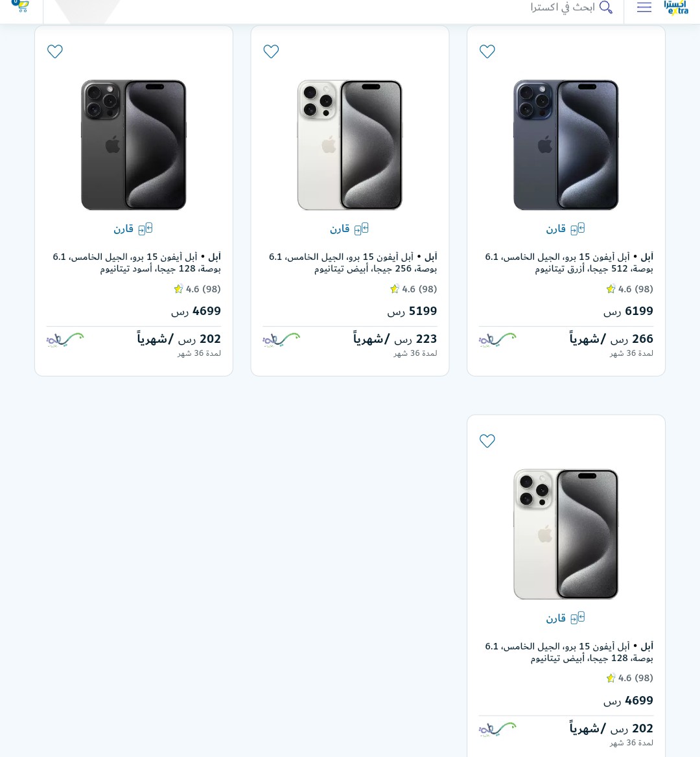Click installment logo on 128GB black iPhone
The image size is (700, 757).
(x=65, y=340)
